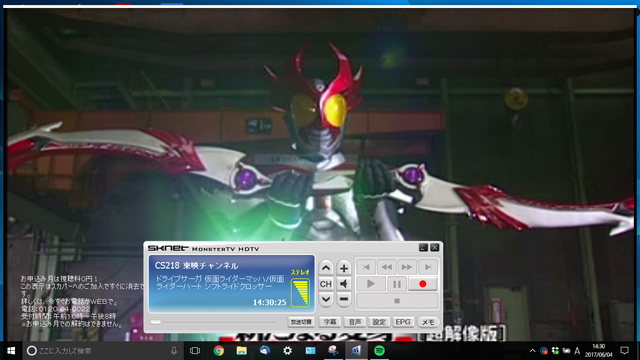Open Spotify from the taskbar

pyautogui.click(x=379, y=351)
